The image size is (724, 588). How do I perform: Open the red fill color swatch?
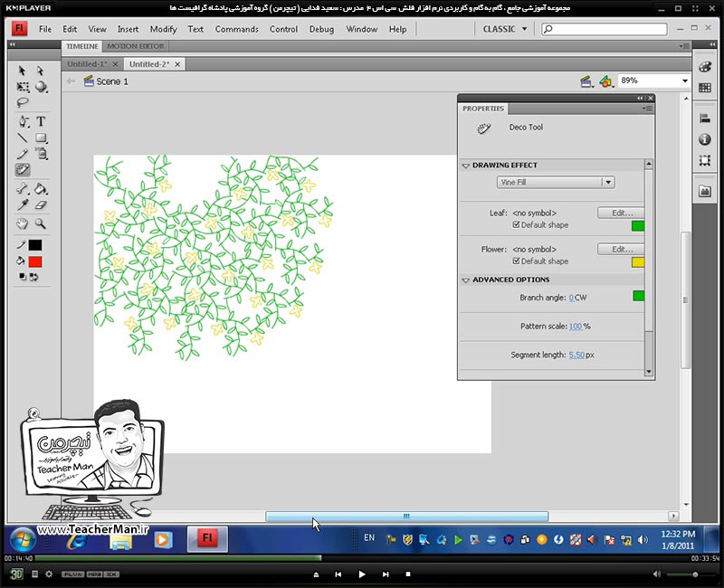pos(35,262)
